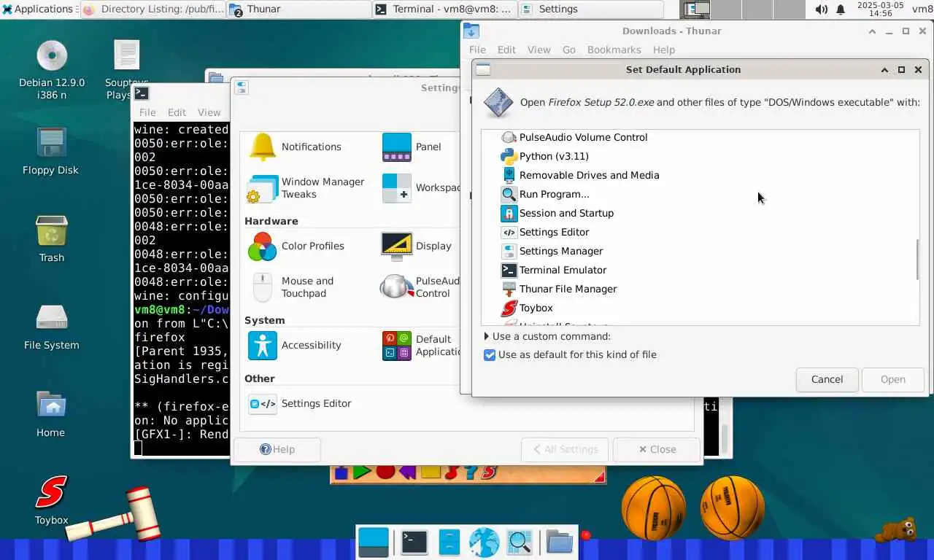Screen dimensions: 934x560
Task: Open Settings Editor icon under Other in Settings
Action: pos(262,403)
